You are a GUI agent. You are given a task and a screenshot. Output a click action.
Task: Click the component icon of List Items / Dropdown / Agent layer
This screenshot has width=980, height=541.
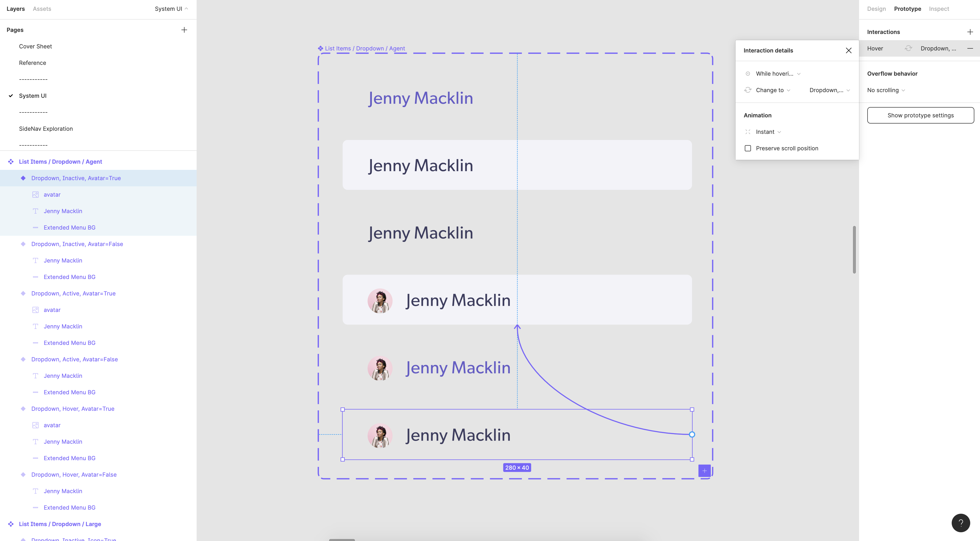11,162
